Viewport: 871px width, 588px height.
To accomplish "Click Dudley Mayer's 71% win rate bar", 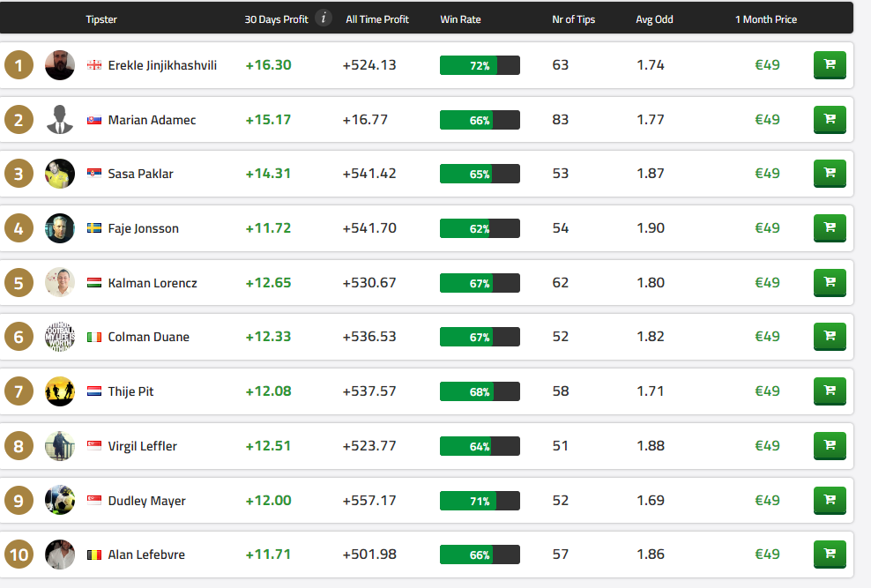I will 480,501.
